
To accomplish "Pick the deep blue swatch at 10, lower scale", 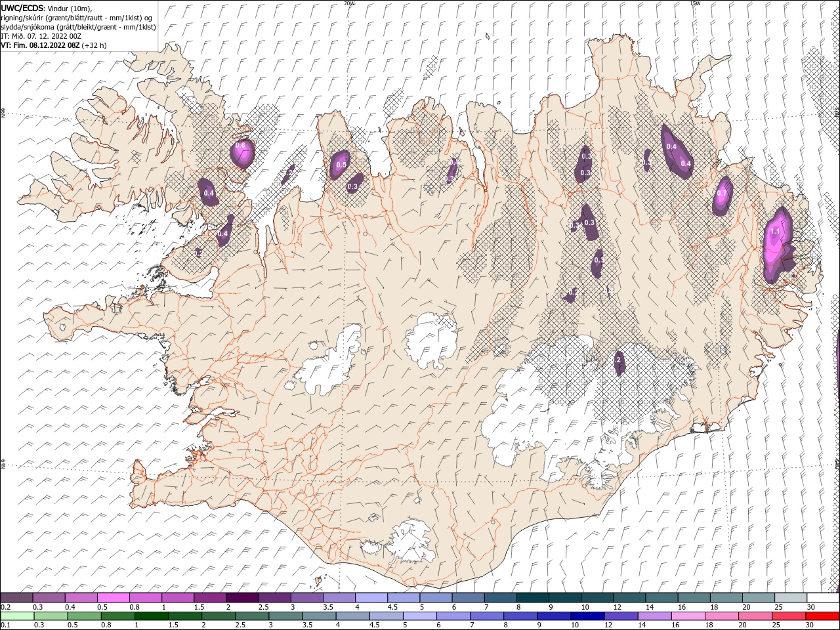I will [x=587, y=616].
